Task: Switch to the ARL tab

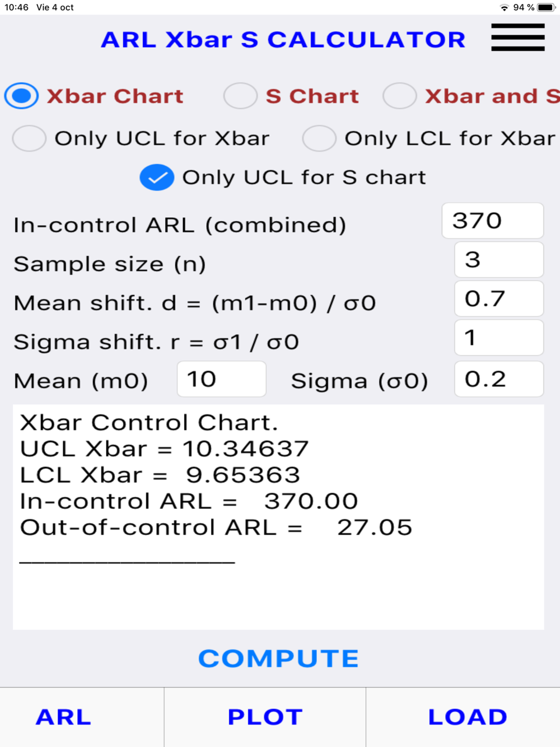Action: [x=63, y=717]
